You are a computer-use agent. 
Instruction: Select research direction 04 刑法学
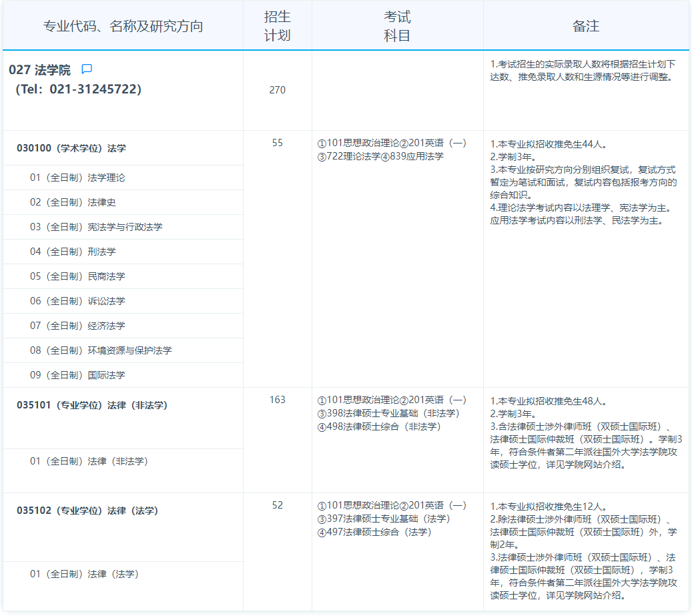pos(73,252)
